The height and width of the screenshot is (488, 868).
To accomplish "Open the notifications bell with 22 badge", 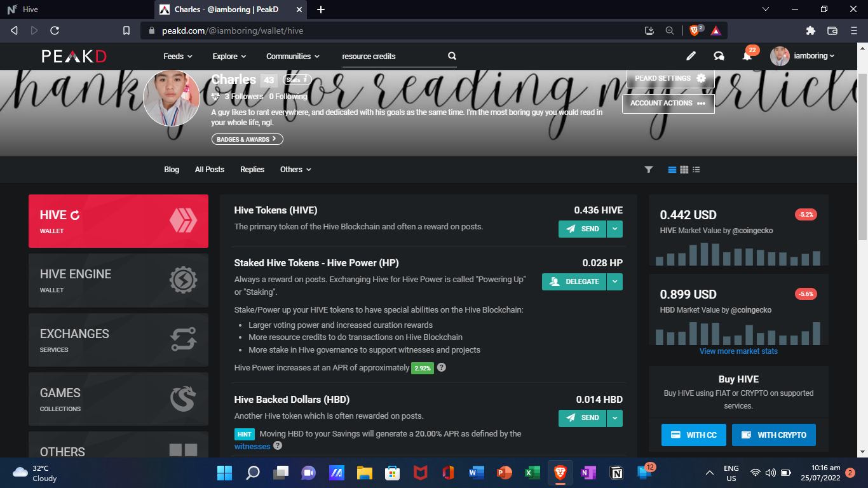I will (747, 56).
